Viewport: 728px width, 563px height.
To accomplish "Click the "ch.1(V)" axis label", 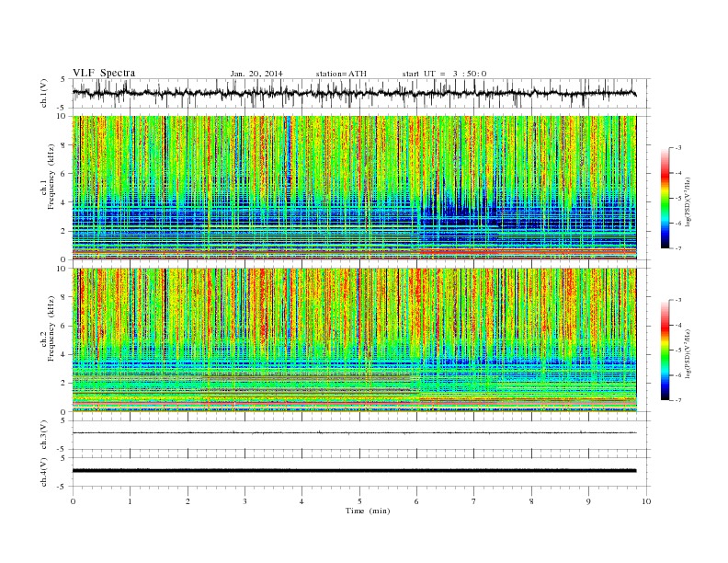I will click(44, 93).
